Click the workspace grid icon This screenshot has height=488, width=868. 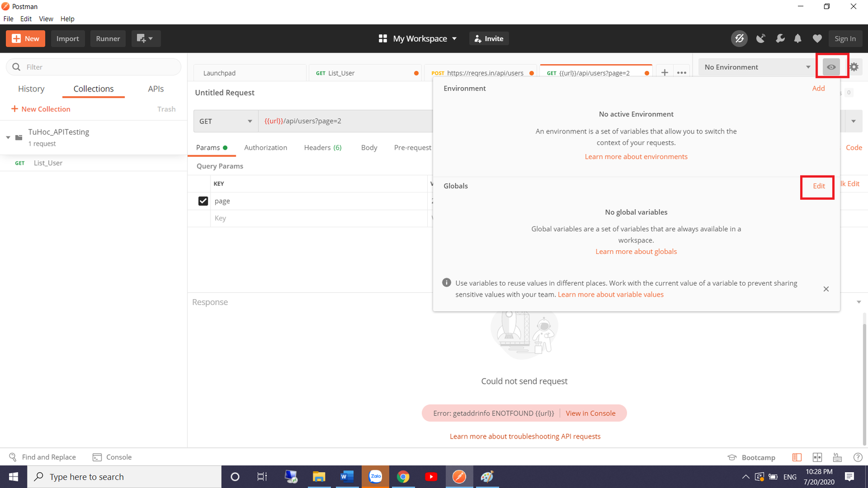coord(382,38)
